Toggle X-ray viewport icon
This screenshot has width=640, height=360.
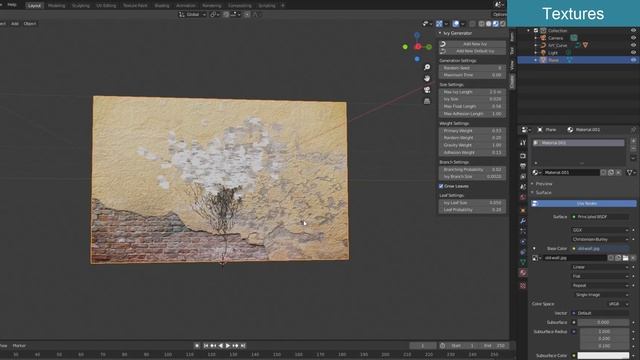click(472, 24)
